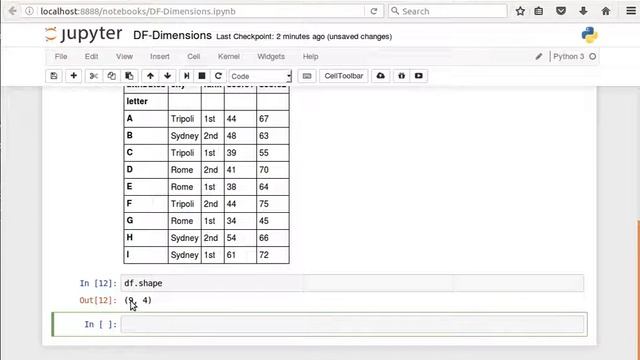Bookmark this page with star icon
This screenshot has width=640, height=360.
tap(520, 11)
